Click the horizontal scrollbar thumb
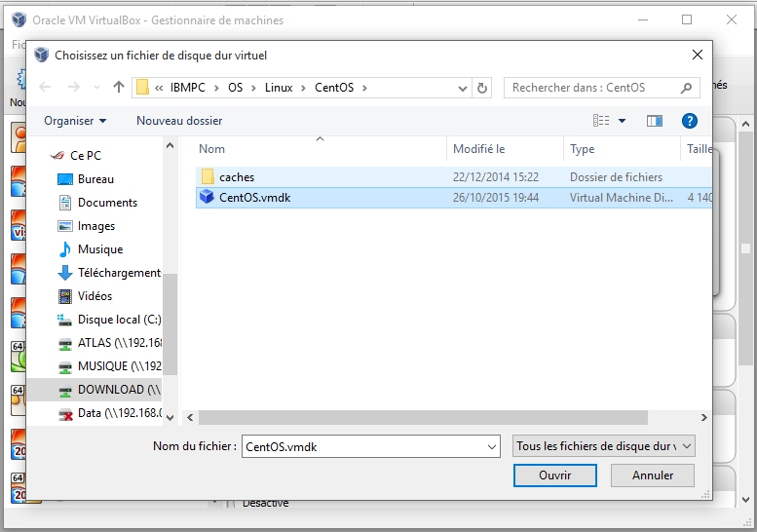This screenshot has width=757, height=532. (423, 418)
